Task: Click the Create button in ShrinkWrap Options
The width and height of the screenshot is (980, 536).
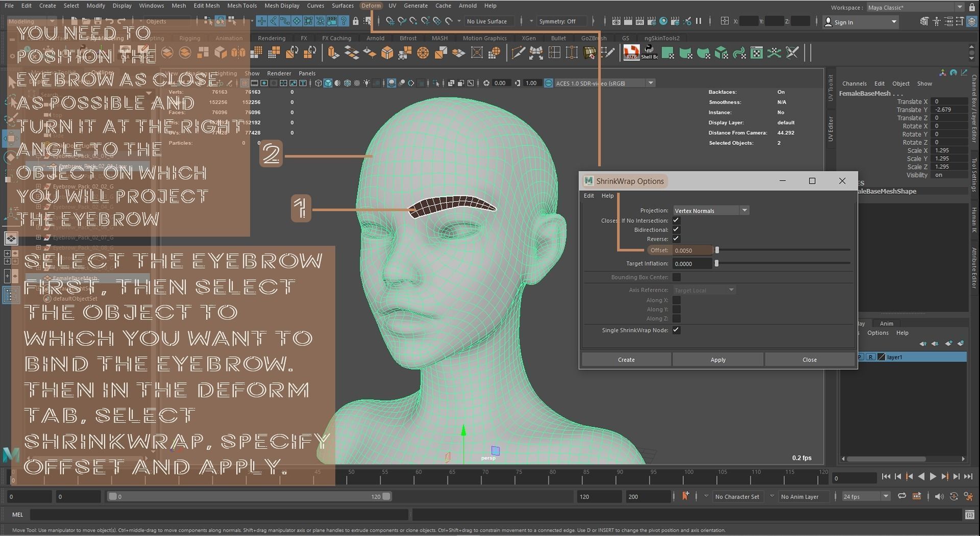Action: 626,360
